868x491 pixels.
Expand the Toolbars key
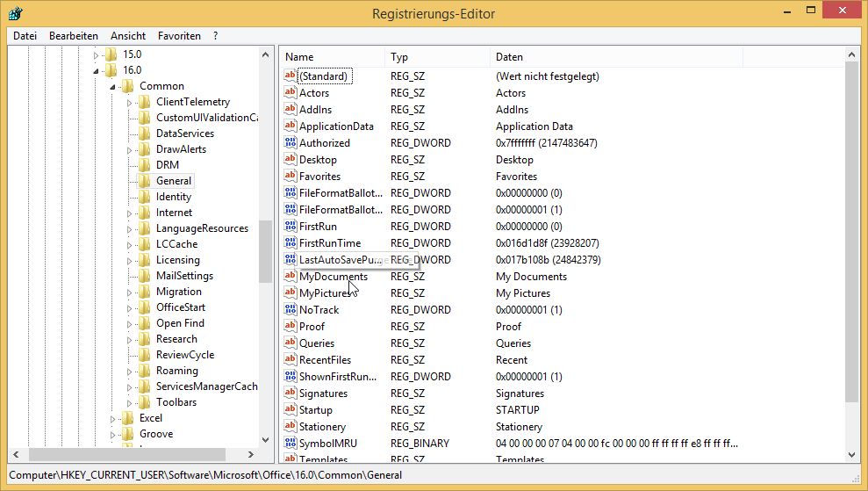(x=129, y=403)
